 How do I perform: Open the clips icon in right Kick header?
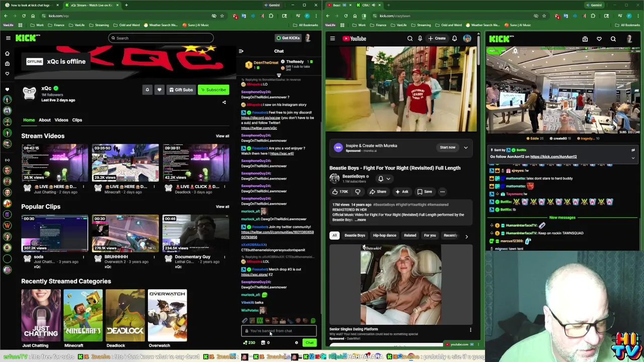point(585,39)
